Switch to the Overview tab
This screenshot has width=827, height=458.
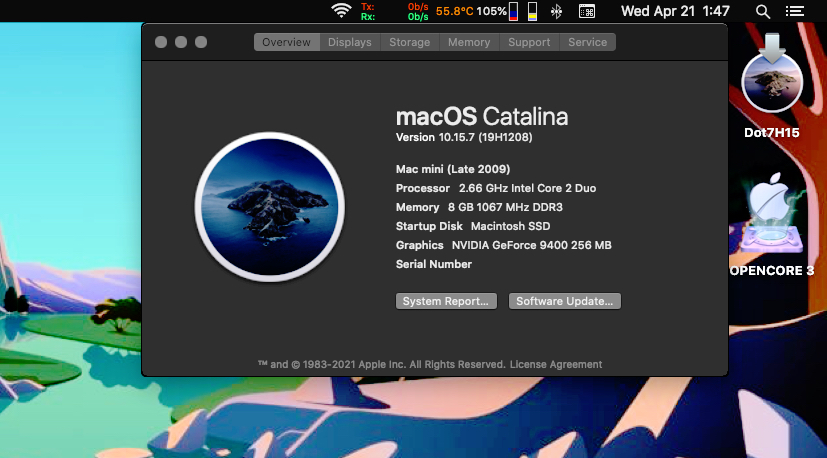(x=286, y=42)
